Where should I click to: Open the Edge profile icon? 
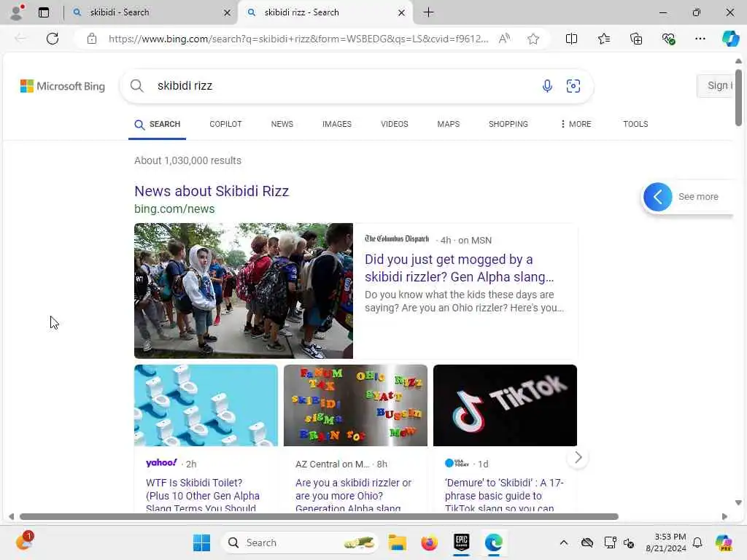17,12
